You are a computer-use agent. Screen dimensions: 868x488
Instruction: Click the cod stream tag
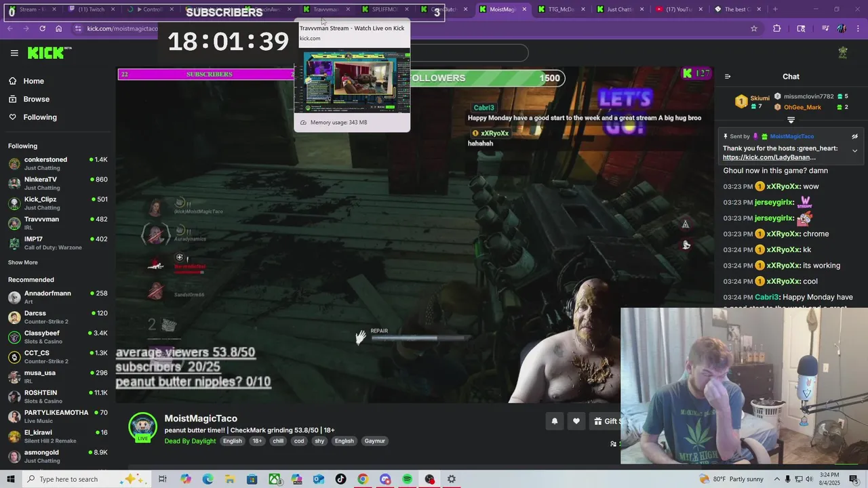tap(298, 441)
